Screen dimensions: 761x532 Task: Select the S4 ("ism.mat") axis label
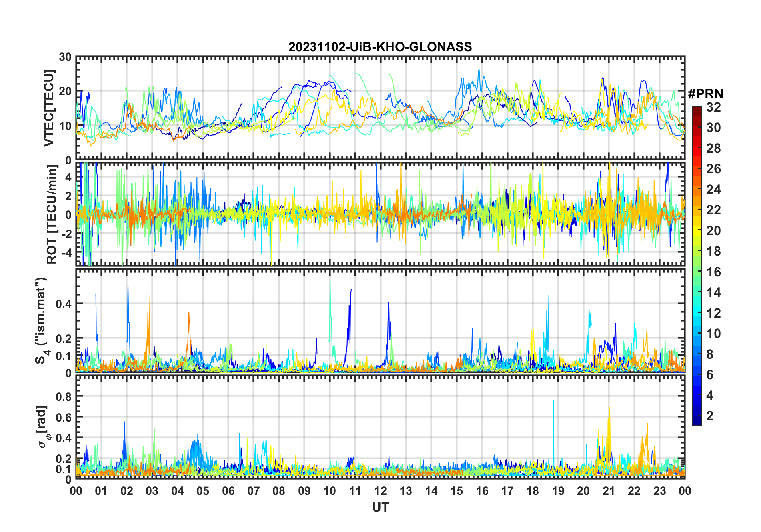click(42, 321)
